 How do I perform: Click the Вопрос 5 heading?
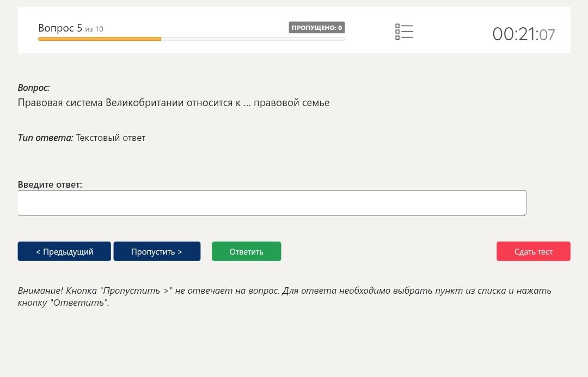point(60,28)
